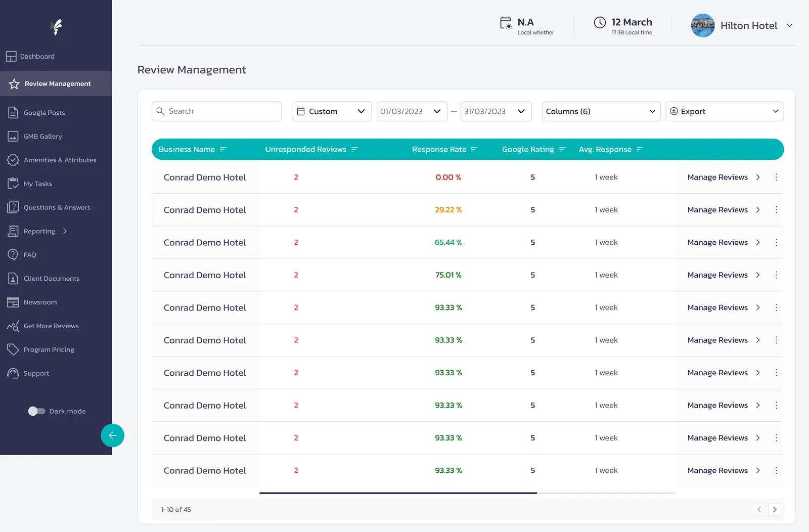
Task: Open three-dot menu for the 65.44 % row
Action: tap(776, 242)
